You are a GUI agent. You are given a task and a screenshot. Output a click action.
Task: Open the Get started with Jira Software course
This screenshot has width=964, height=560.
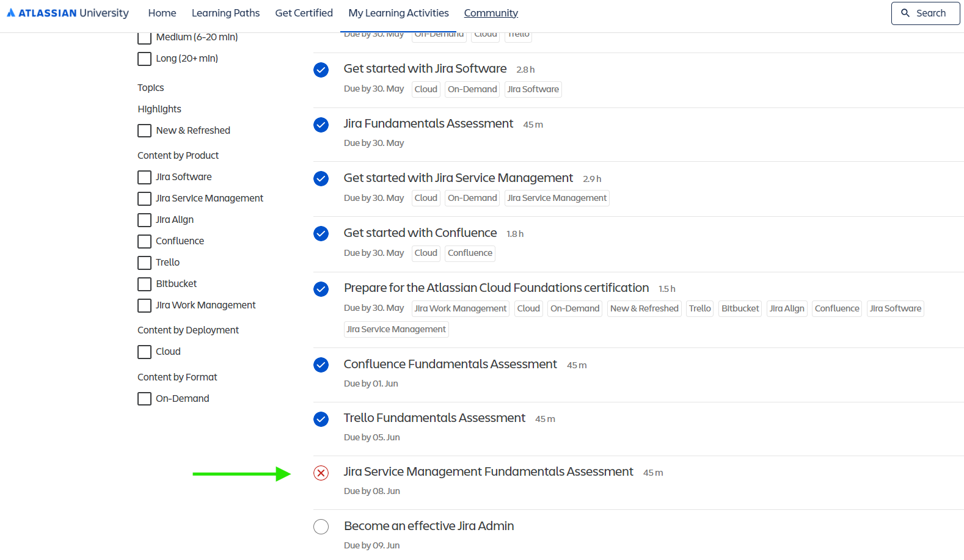[x=425, y=69]
